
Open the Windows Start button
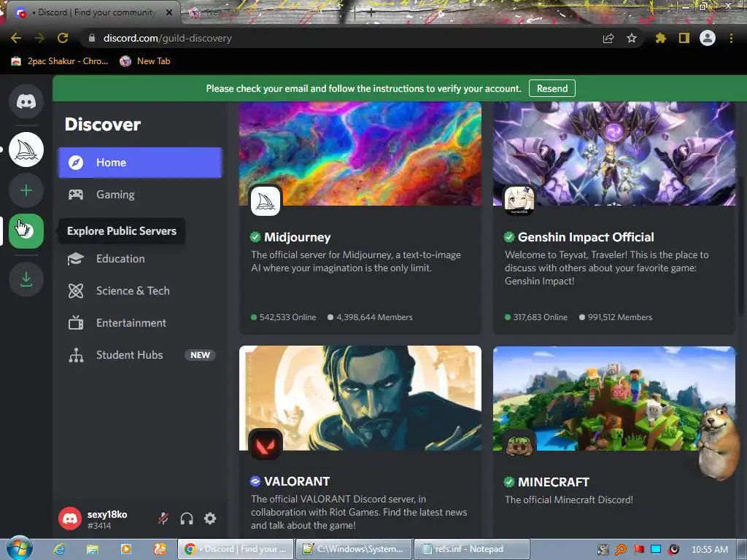19,548
